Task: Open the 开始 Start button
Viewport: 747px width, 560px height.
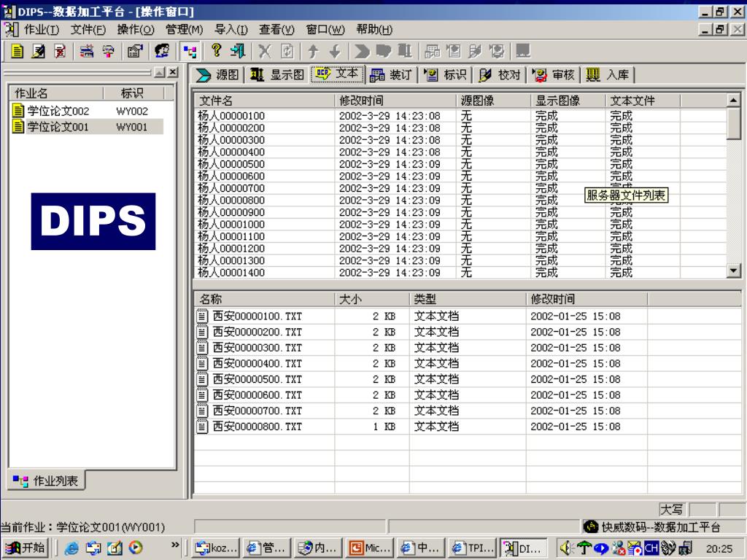Action: point(25,548)
